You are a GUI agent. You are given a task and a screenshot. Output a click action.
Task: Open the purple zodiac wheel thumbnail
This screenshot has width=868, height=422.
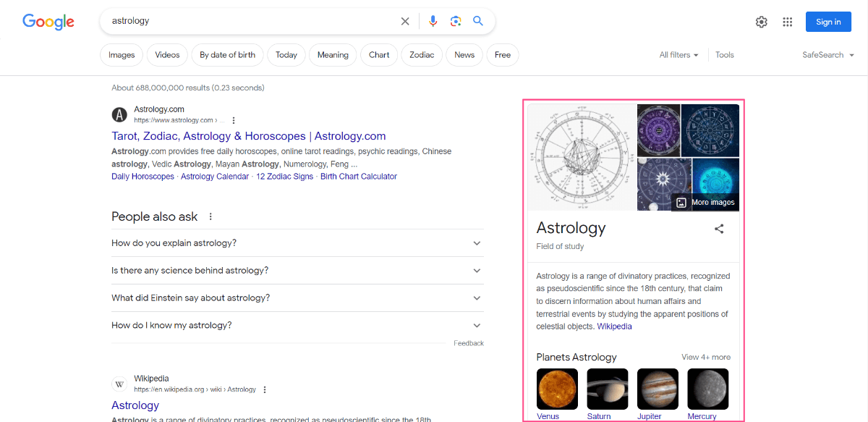[659, 130]
